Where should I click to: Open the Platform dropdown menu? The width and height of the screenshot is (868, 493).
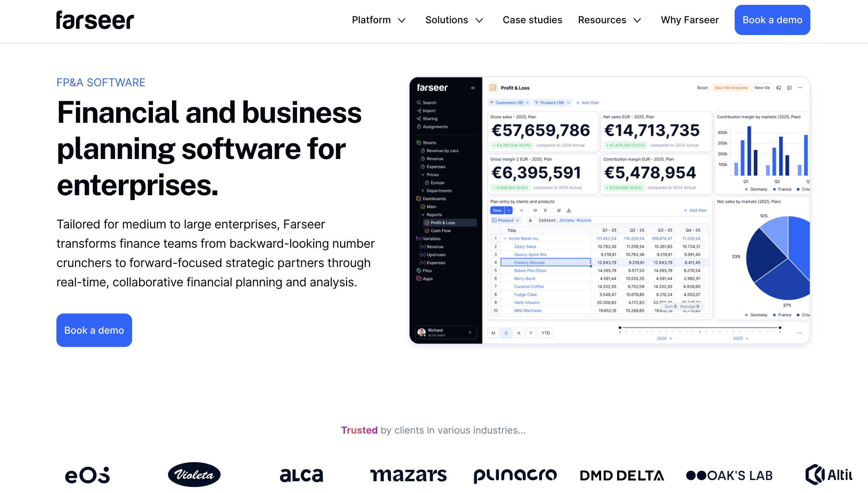(371, 20)
